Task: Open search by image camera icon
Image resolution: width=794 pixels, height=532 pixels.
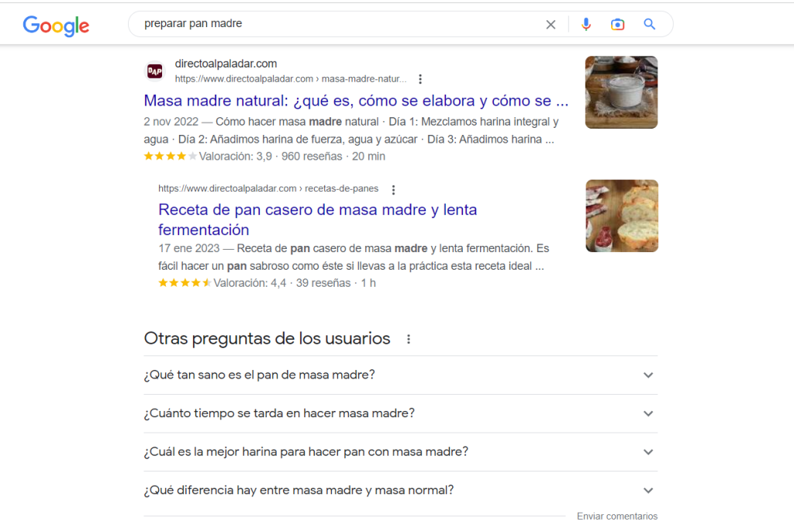Action: pyautogui.click(x=617, y=24)
